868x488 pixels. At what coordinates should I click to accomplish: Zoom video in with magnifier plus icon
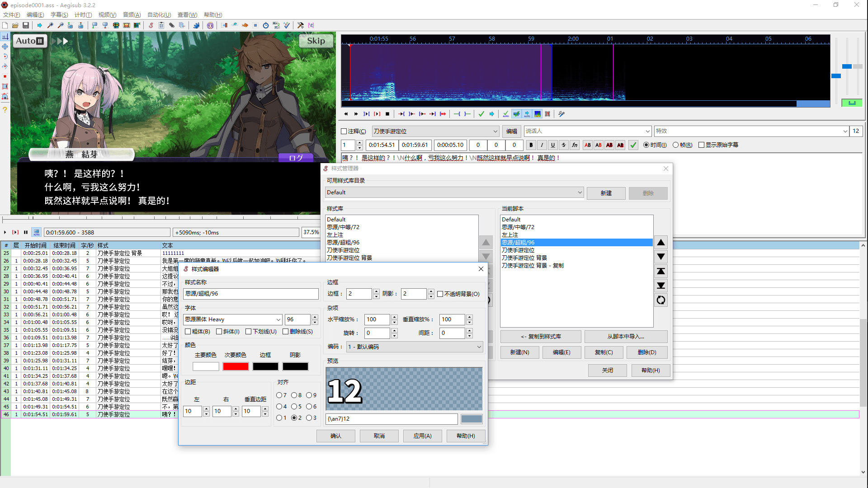(x=50, y=25)
